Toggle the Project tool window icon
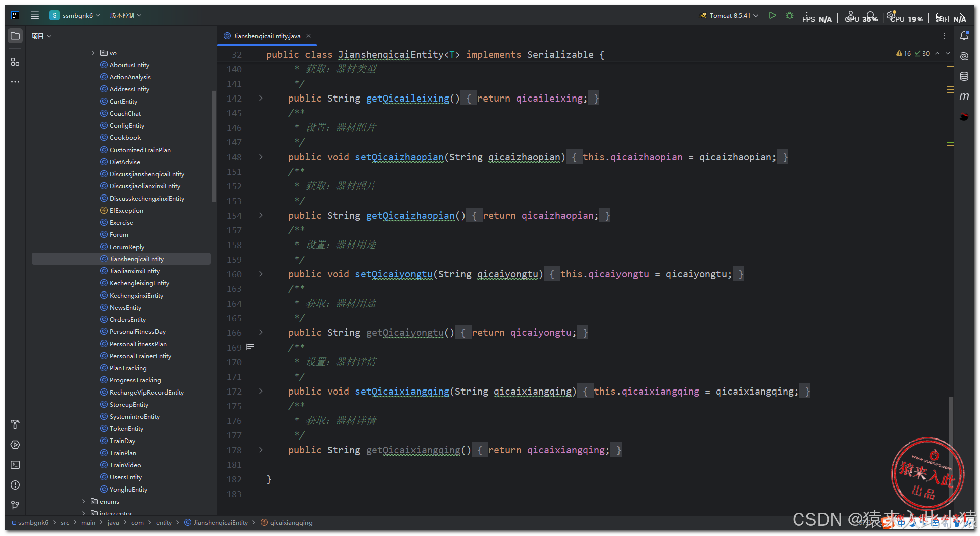This screenshot has width=980, height=536. click(15, 36)
